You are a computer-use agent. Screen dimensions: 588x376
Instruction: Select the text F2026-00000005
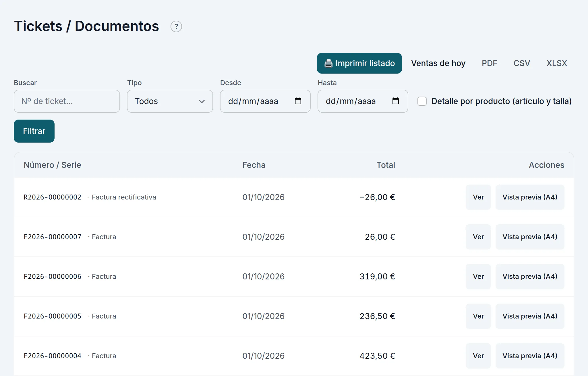pyautogui.click(x=53, y=316)
